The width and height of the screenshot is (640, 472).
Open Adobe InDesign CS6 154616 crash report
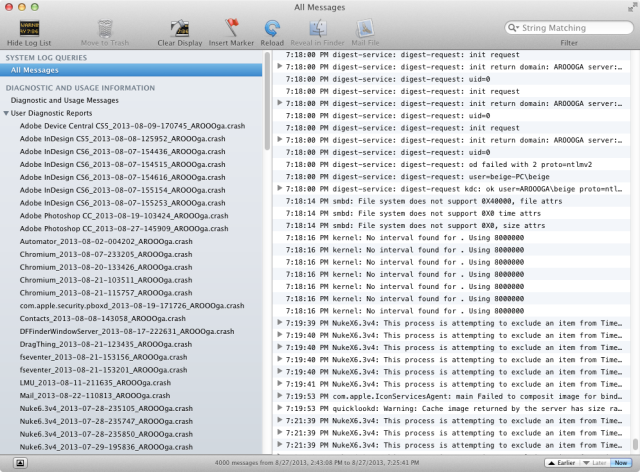122,177
